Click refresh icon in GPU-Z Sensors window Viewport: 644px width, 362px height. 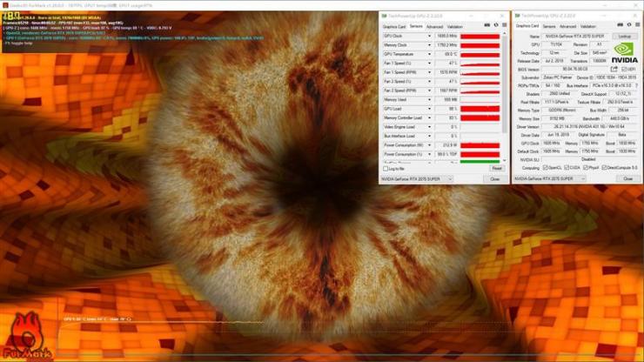[496, 25]
